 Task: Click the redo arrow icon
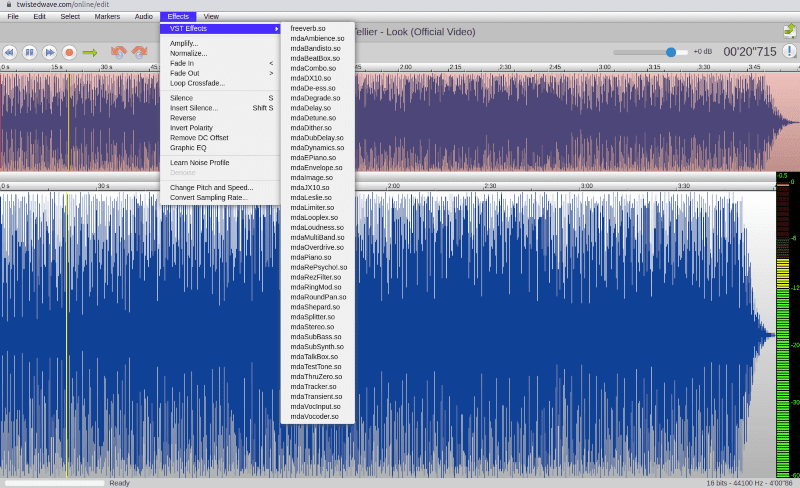point(139,52)
